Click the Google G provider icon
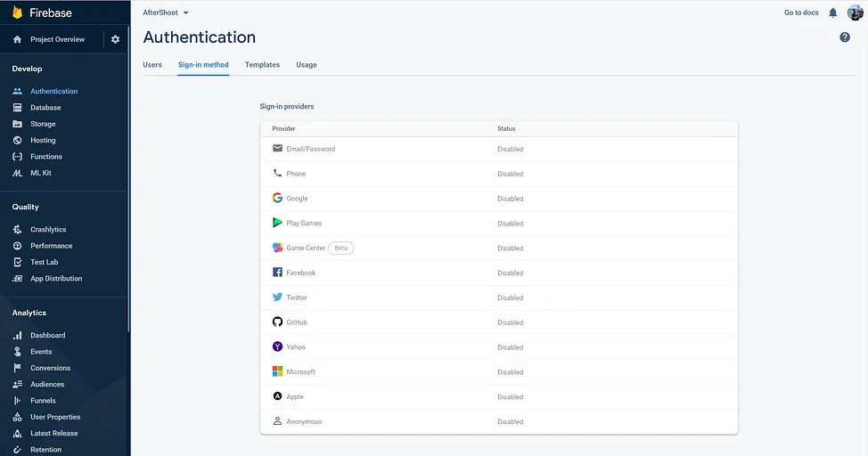This screenshot has height=456, width=868. pos(277,198)
